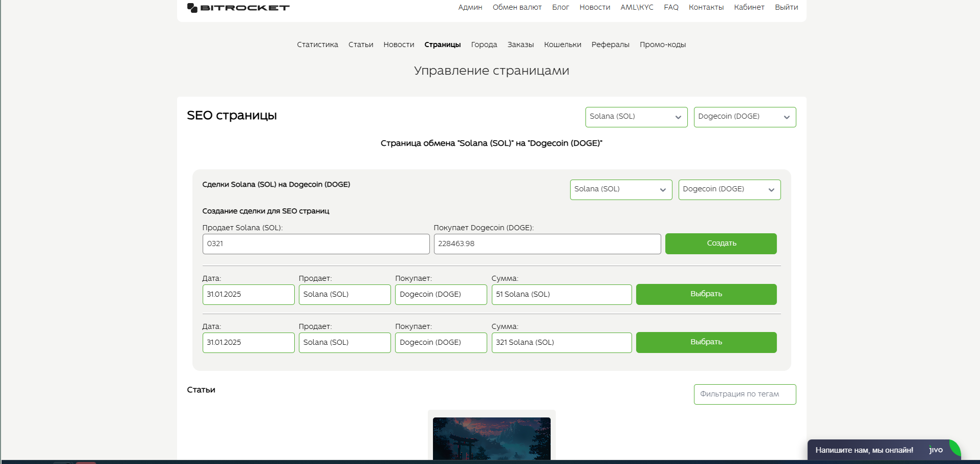Click Выйти to log out
The image size is (980, 464).
(786, 7)
